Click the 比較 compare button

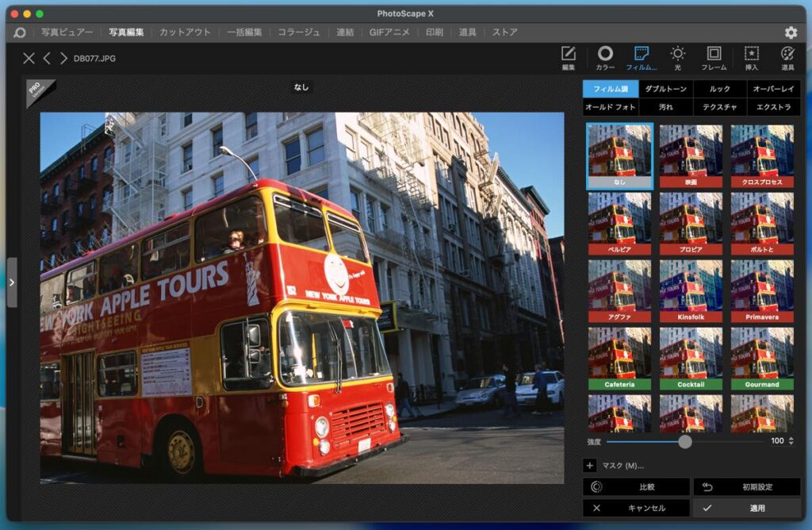637,487
